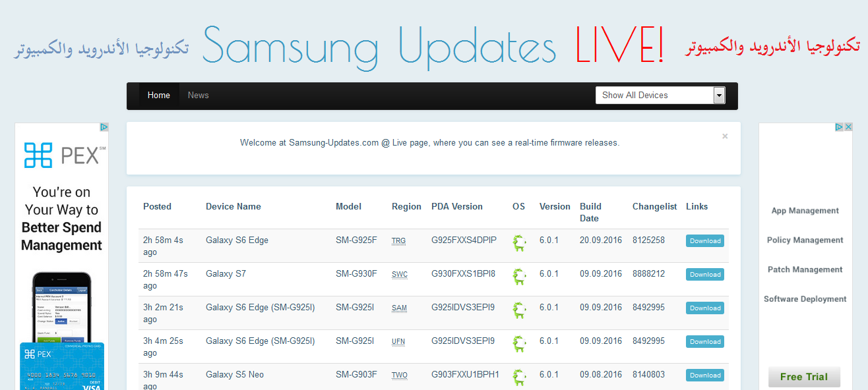Click Android icon in the SAM region row
868x390 pixels.
(520, 311)
